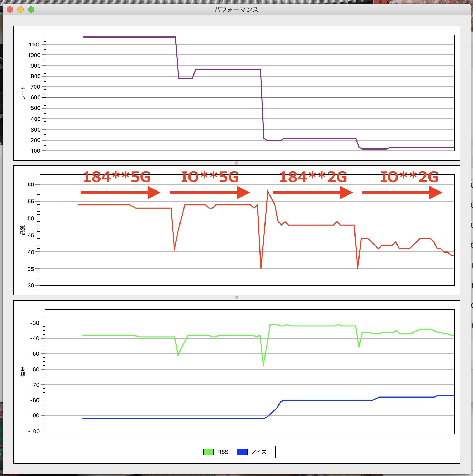Image resolution: width=473 pixels, height=476 pixels.
Task: Click the 500 tick on the レート axis
Action: tap(36, 108)
